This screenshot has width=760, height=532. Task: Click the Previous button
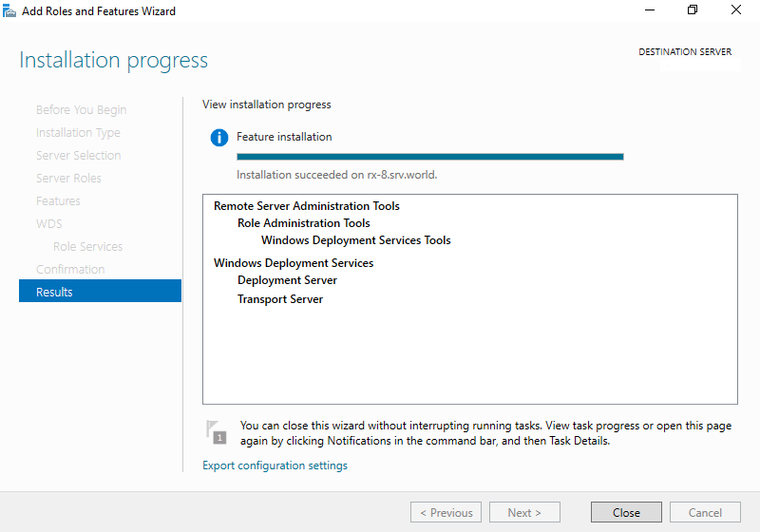pos(446,512)
